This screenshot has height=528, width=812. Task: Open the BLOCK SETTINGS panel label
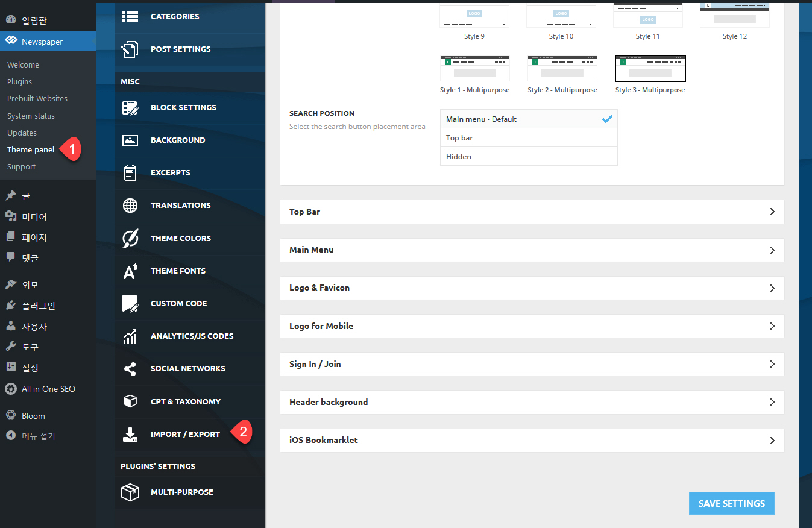(x=183, y=107)
